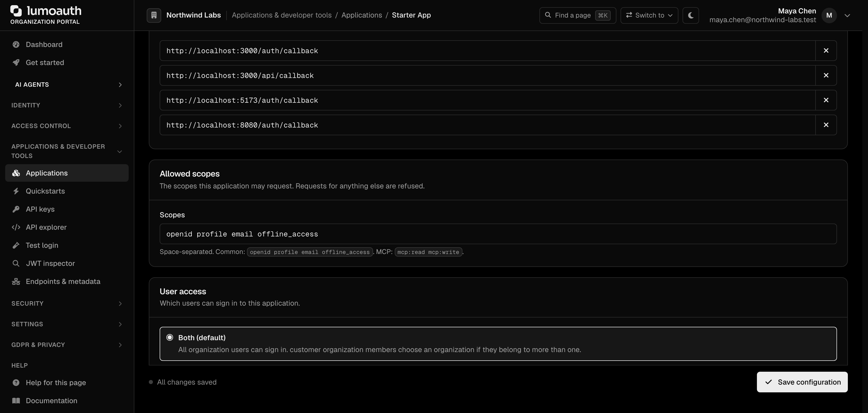Screen dimensions: 868x413
Task: Open Find a page search
Action: coord(578,15)
